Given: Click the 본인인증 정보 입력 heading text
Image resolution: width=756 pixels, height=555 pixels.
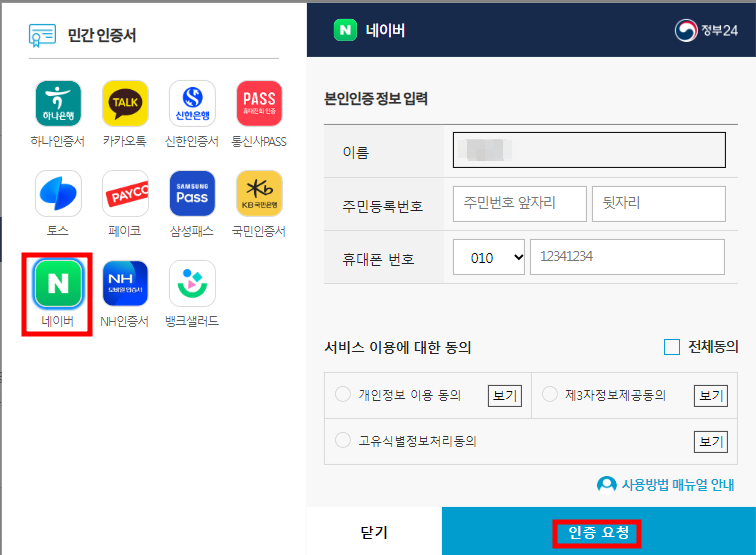Looking at the screenshot, I should pos(376,98).
